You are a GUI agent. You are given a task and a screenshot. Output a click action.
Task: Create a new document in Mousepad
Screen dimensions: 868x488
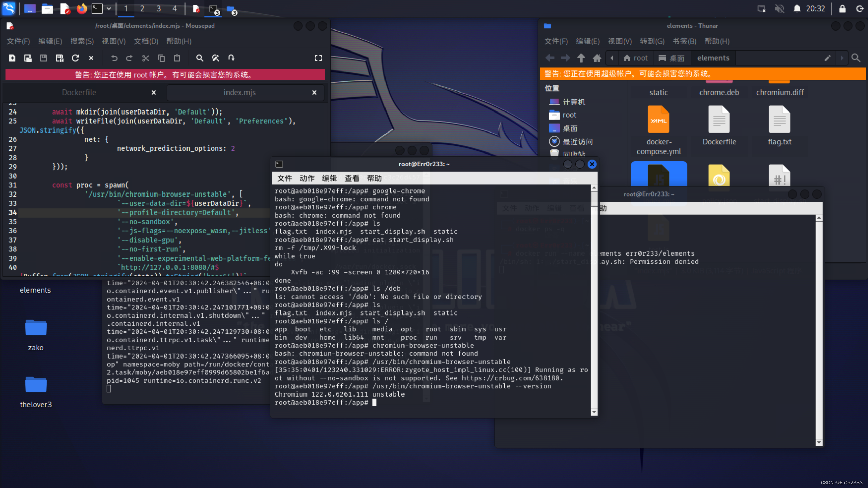point(12,58)
